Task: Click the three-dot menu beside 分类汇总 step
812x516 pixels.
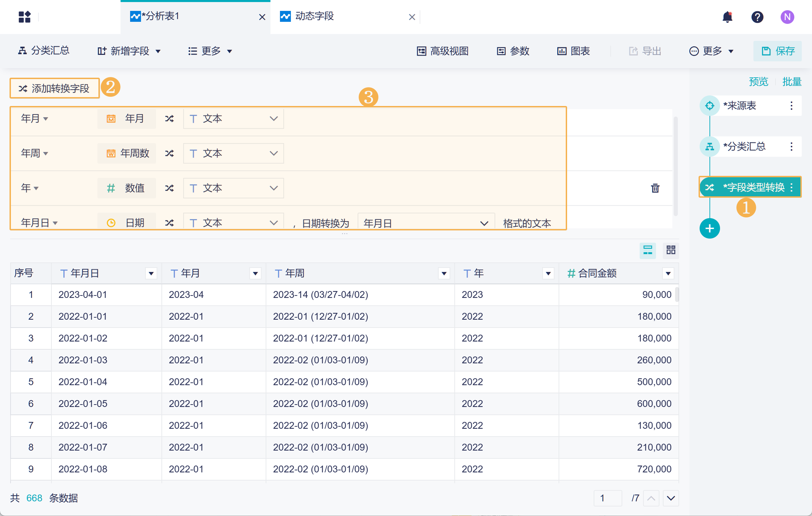Action: coord(791,147)
